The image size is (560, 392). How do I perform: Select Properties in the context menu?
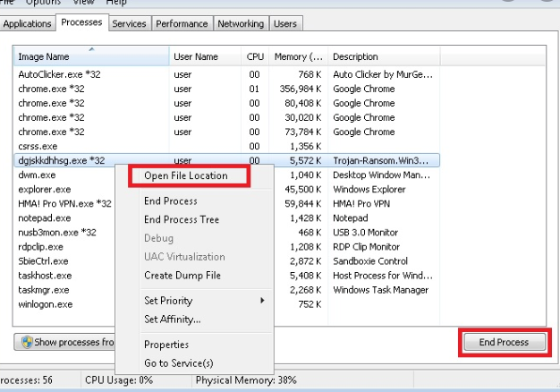coord(165,345)
